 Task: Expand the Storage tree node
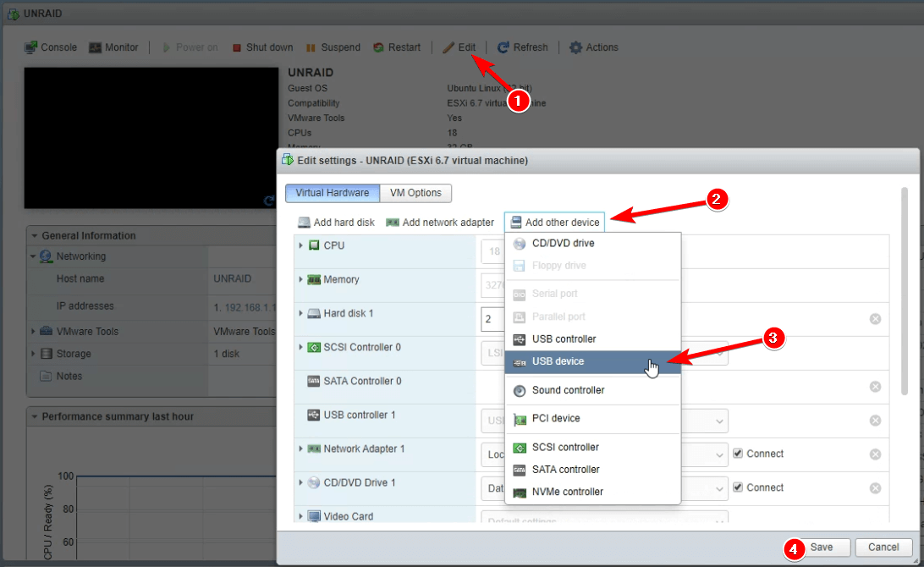click(33, 354)
